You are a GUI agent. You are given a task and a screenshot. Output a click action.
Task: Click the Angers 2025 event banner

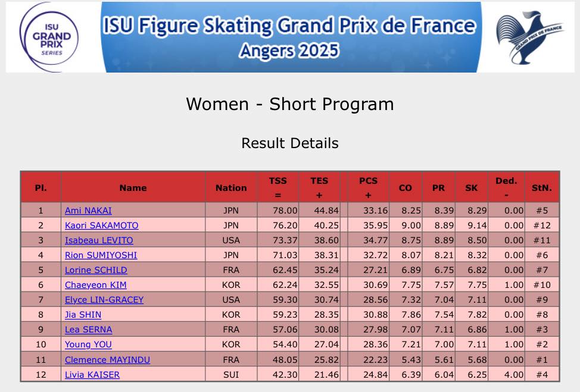pyautogui.click(x=290, y=37)
